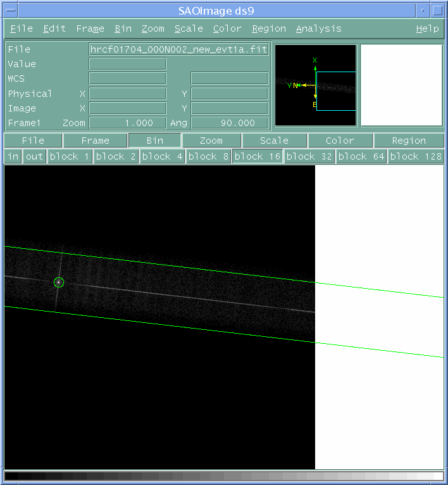Expand the Analysis menu
The image size is (448, 485).
click(318, 28)
